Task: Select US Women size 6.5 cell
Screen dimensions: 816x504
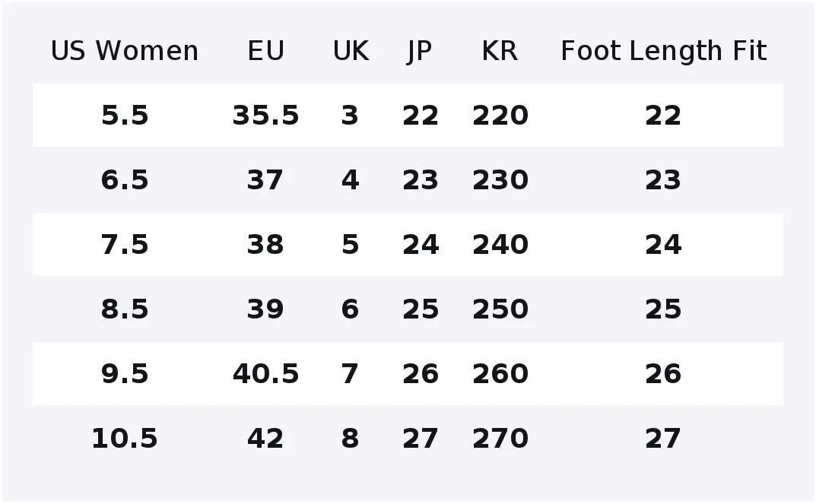Action: point(125,180)
